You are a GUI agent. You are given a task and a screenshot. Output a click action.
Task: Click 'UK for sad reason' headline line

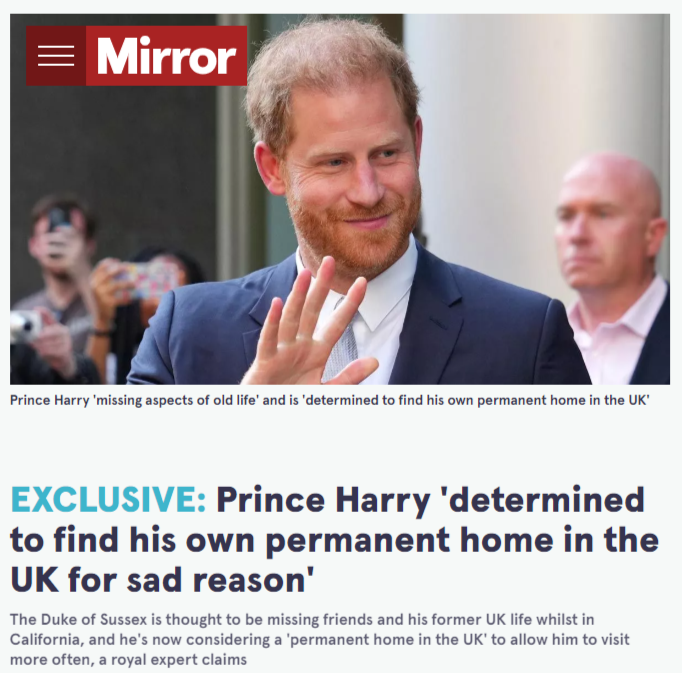162,579
